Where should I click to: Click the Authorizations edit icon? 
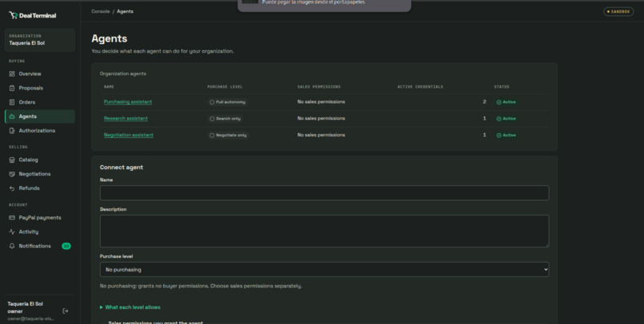tap(12, 130)
